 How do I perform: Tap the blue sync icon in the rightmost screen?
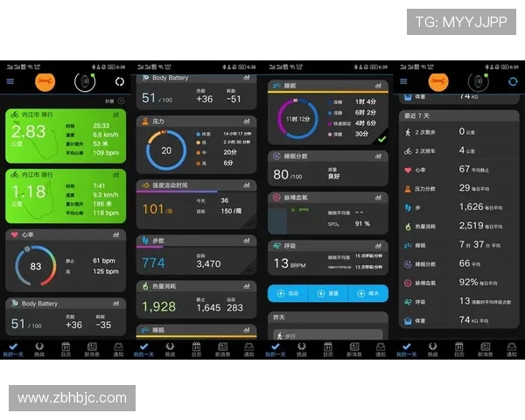(x=513, y=81)
